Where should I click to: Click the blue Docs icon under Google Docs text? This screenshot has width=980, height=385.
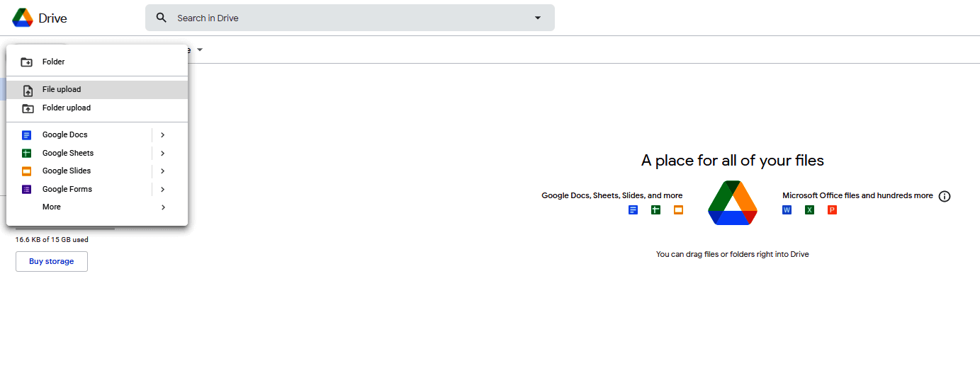pyautogui.click(x=633, y=209)
